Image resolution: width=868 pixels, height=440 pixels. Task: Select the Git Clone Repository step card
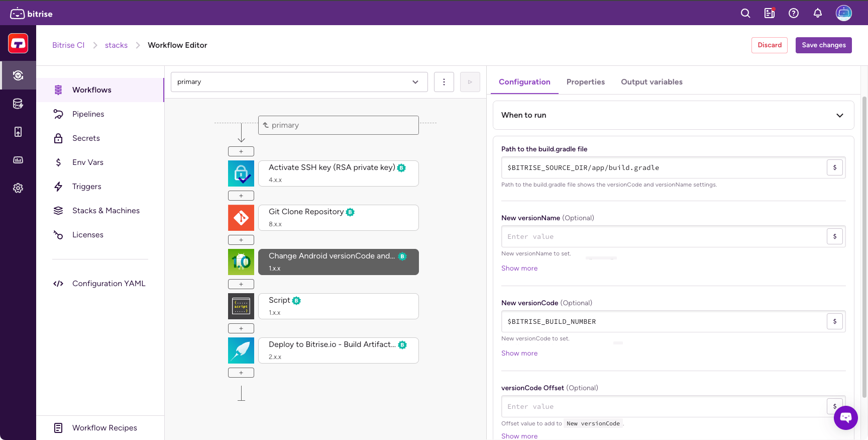(339, 218)
